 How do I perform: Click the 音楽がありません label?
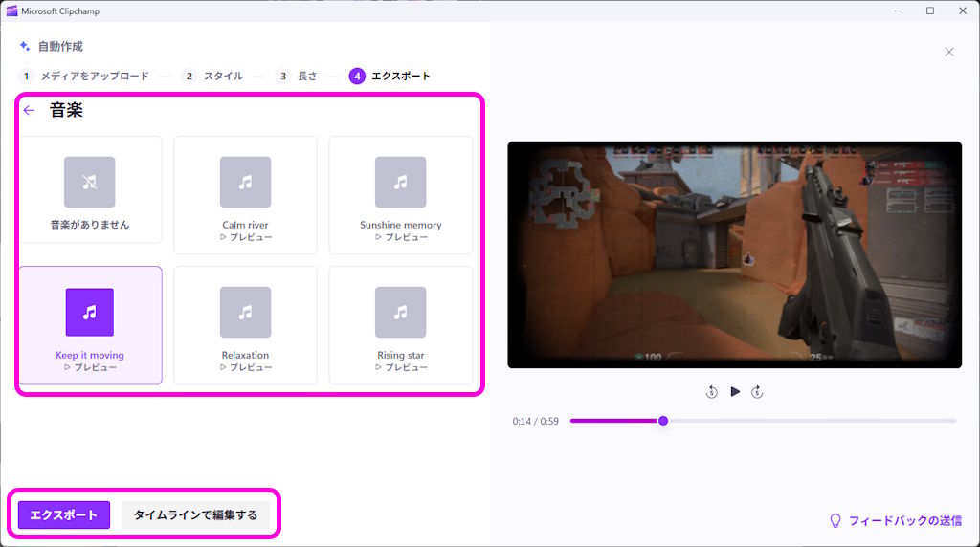click(x=90, y=225)
